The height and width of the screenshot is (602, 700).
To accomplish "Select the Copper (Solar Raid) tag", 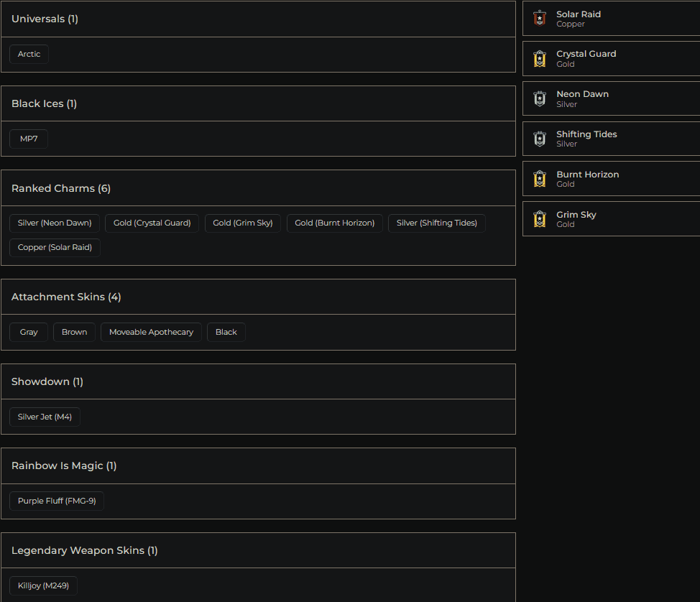I will pyautogui.click(x=55, y=248).
